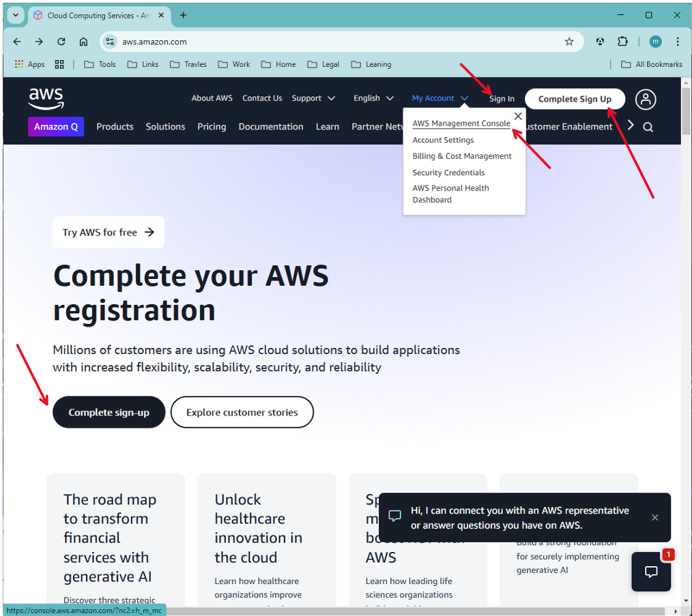This screenshot has height=616, width=692.
Task: Click the Complete Sign Up button
Action: tap(575, 99)
